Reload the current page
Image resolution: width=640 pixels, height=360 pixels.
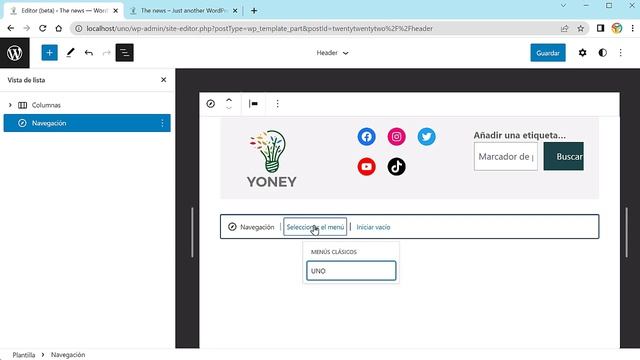[x=42, y=28]
